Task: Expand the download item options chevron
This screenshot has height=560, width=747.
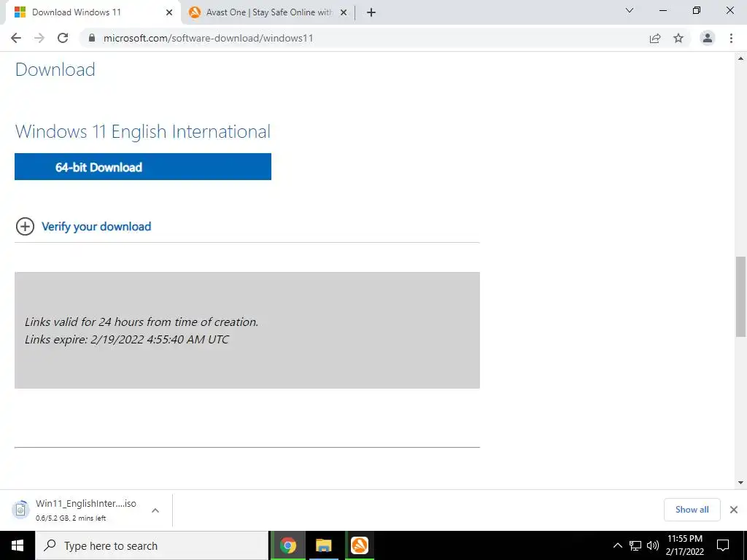Action: 155,510
